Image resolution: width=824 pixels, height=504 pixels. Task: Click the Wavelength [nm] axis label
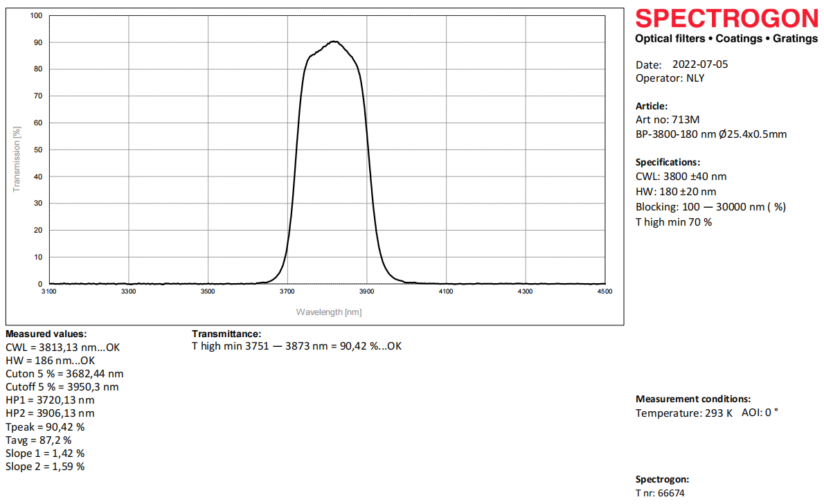pyautogui.click(x=328, y=312)
